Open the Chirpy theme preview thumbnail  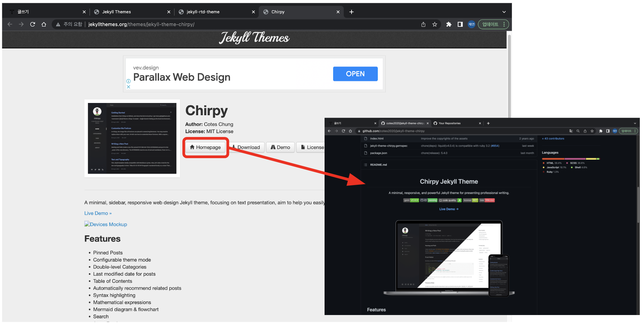tap(132, 138)
